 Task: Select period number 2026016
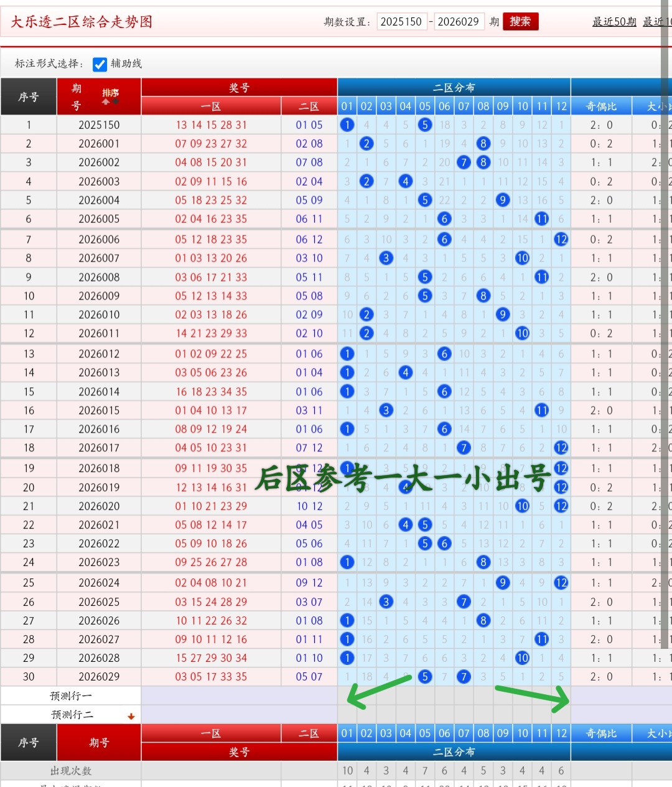[x=99, y=429]
